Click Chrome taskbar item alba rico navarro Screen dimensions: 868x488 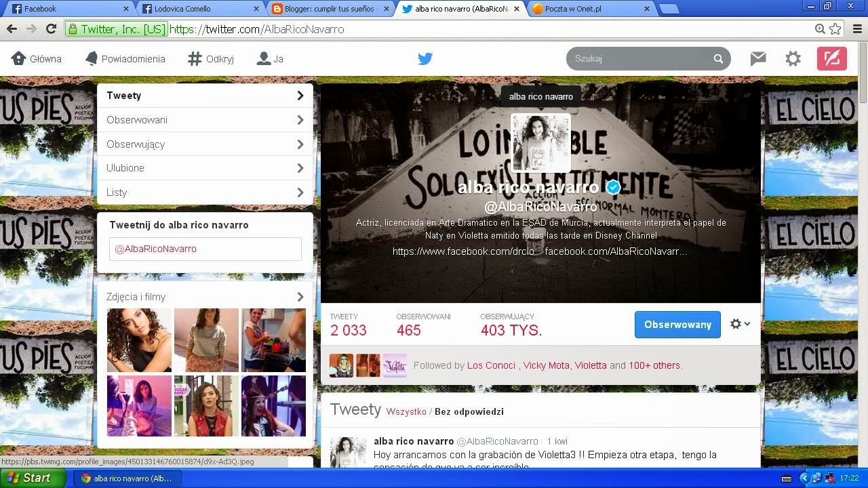[x=127, y=478]
